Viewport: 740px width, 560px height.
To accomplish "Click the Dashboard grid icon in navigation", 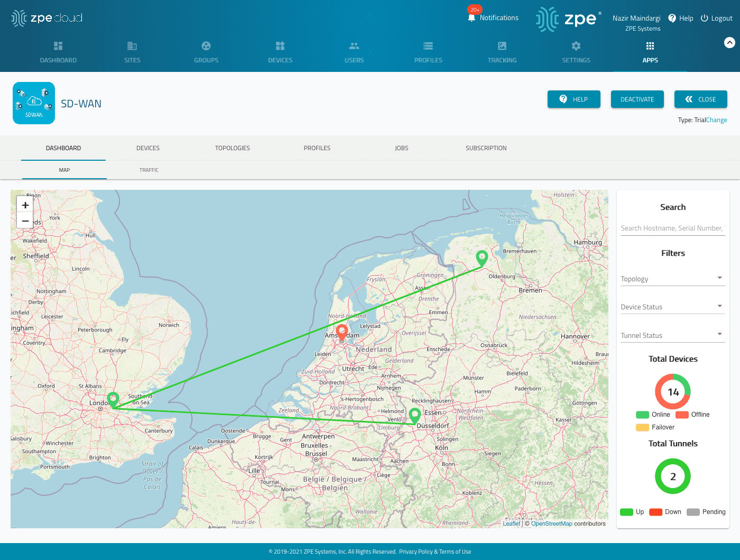I will tap(58, 46).
